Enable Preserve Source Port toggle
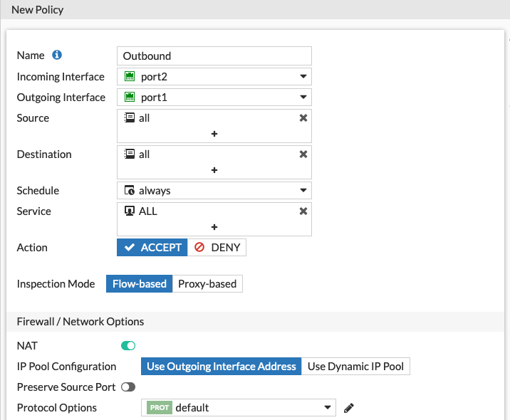Screen dimensions: 510x420 128,387
